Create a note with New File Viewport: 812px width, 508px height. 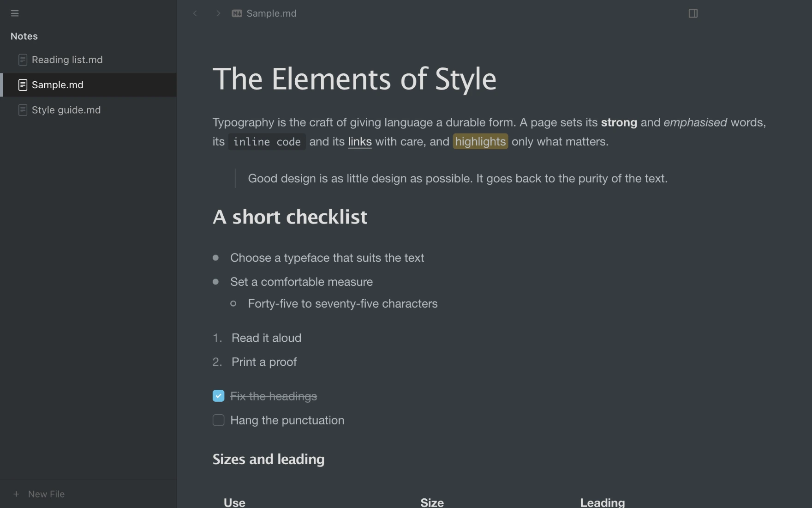pos(46,494)
